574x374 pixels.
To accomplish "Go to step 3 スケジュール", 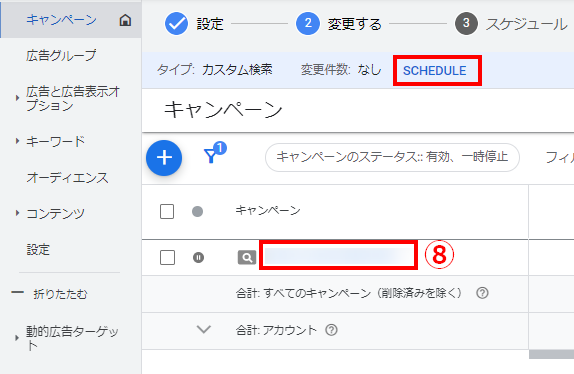I will (511, 24).
